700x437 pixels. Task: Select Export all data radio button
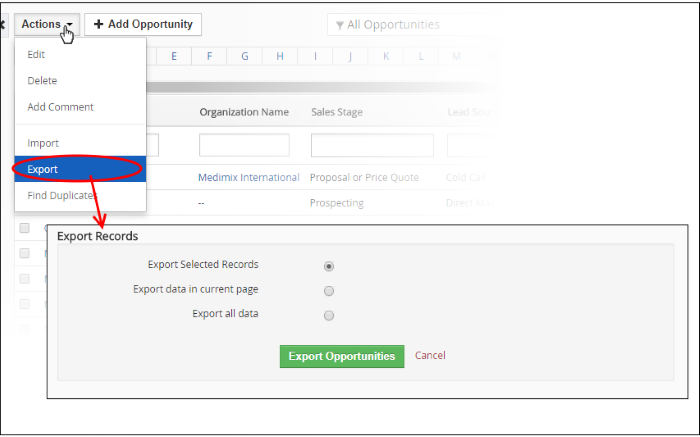[329, 316]
